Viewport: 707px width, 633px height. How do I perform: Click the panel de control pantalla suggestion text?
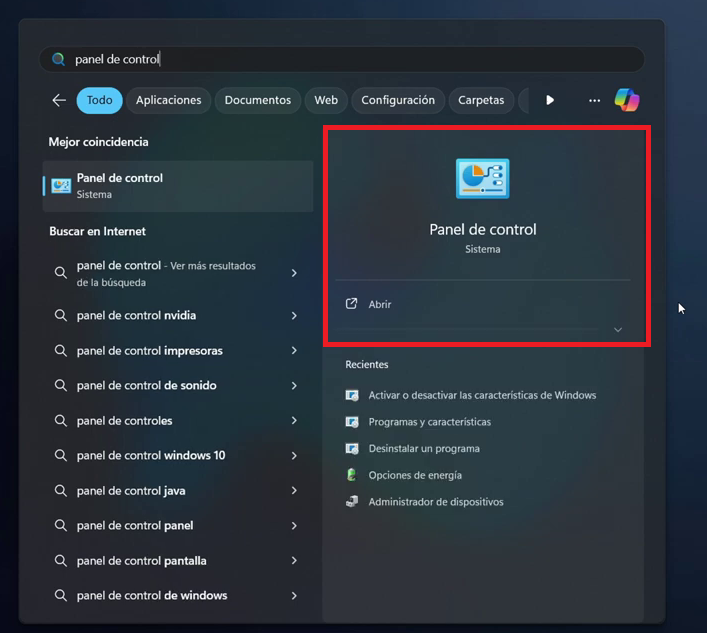coord(142,560)
